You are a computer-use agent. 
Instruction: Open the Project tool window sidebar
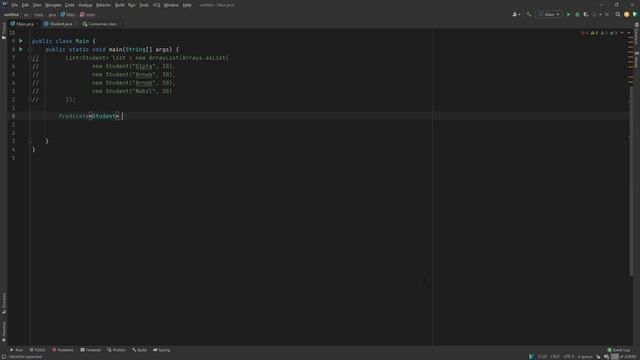click(4, 31)
